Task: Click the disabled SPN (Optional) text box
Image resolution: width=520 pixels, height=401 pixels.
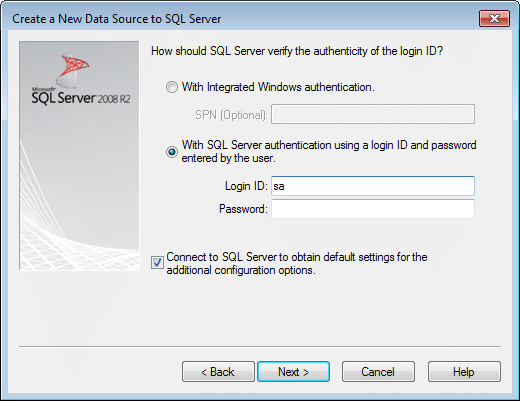Action: [373, 114]
